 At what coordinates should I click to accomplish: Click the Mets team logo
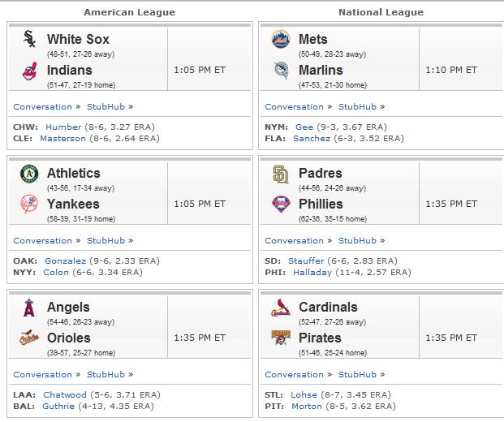tap(281, 39)
